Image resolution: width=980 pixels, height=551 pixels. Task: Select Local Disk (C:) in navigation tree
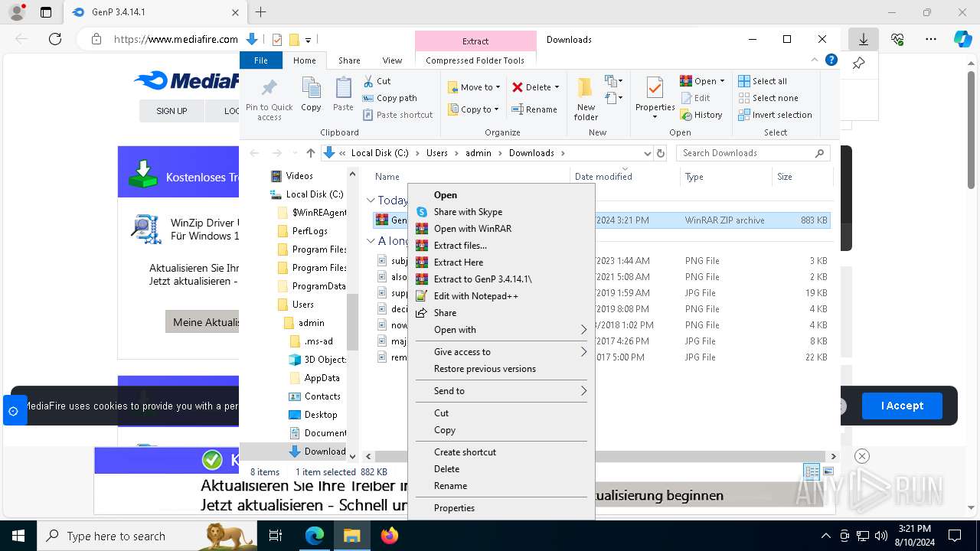[x=307, y=194]
